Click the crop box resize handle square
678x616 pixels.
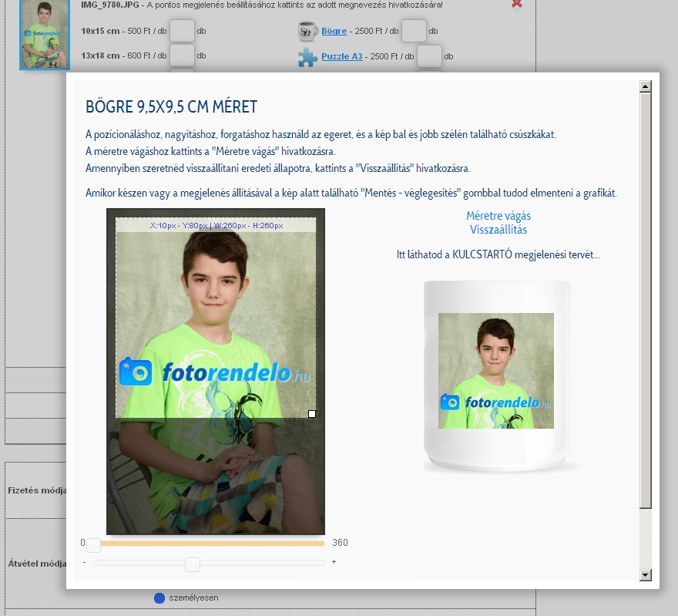(x=312, y=414)
